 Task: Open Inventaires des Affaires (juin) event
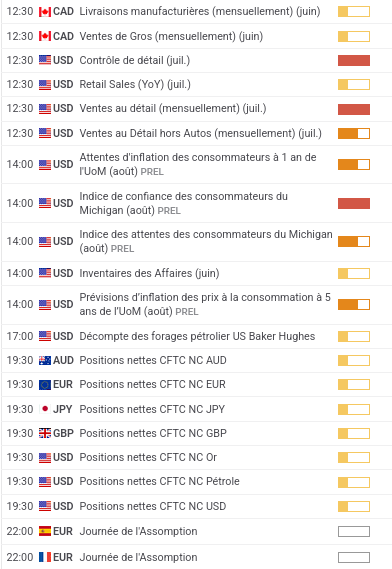(149, 273)
